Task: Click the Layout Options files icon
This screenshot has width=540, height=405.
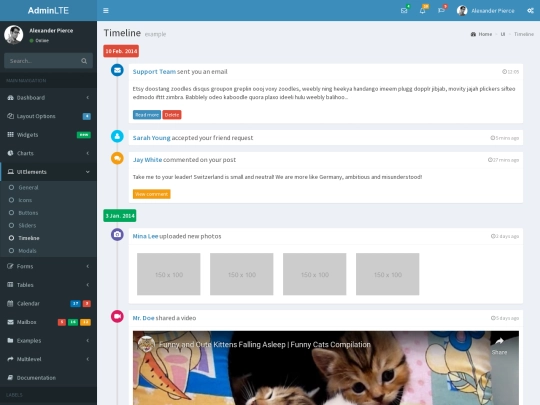Action: pos(10,116)
